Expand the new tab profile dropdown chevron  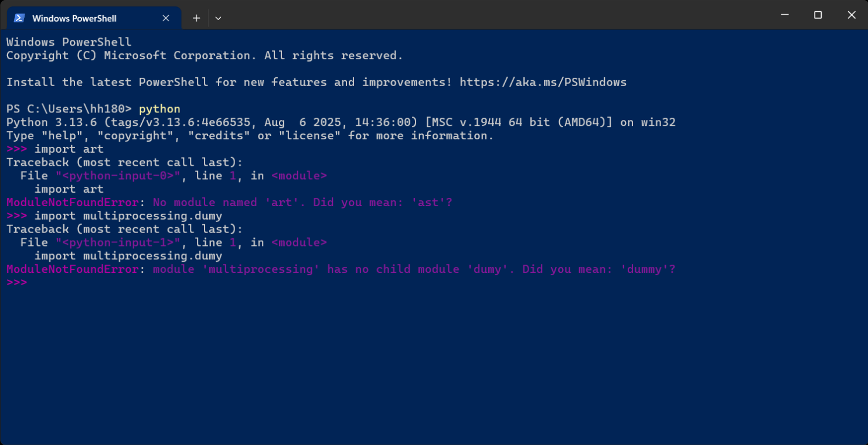pos(218,18)
